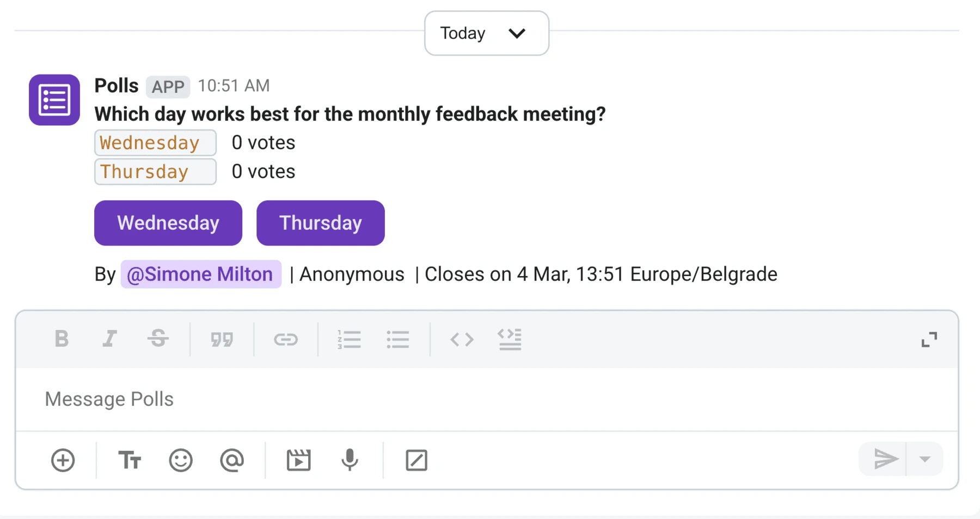This screenshot has height=519, width=980.
Task: Vote for Wednesday in the poll
Action: tap(168, 222)
